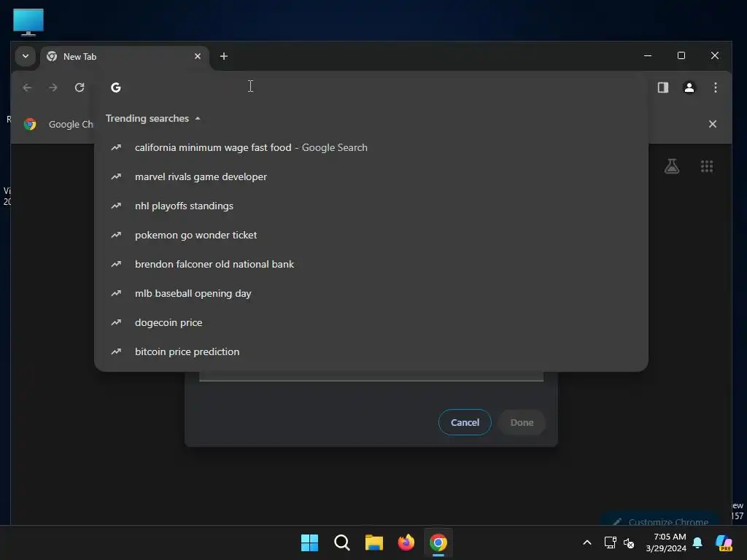
Task: Click the Chrome taskbar icon
Action: 438,542
